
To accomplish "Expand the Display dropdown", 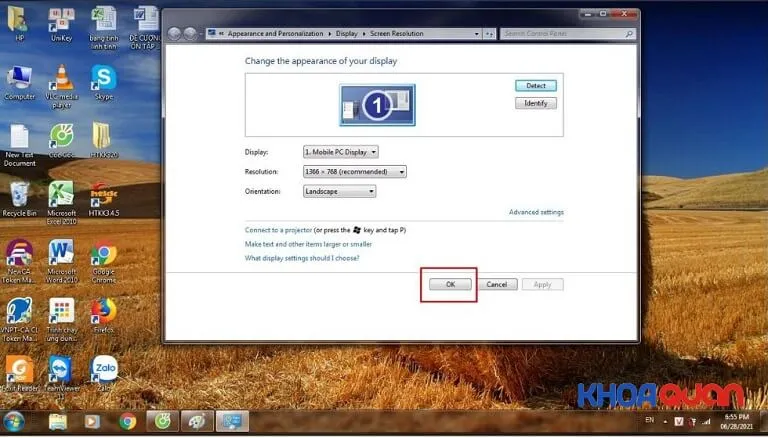I will point(340,152).
